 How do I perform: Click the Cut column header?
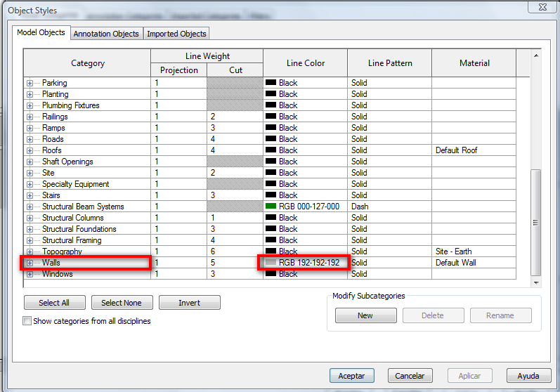pos(235,70)
